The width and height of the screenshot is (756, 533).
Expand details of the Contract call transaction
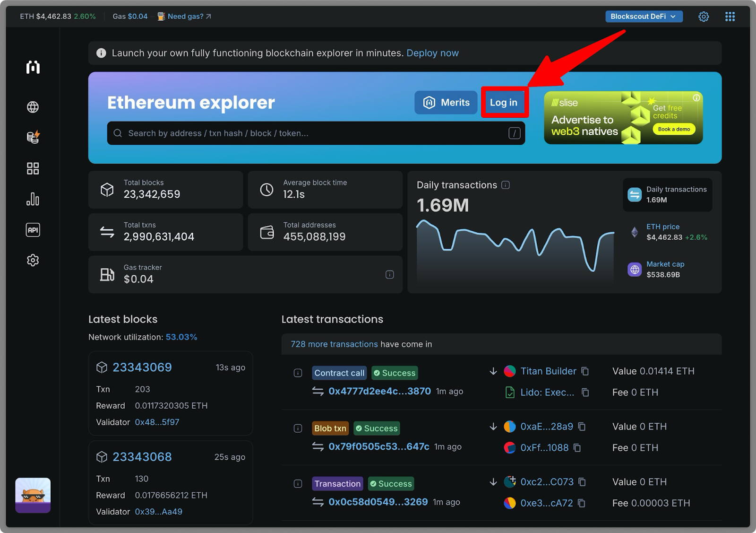coord(298,373)
